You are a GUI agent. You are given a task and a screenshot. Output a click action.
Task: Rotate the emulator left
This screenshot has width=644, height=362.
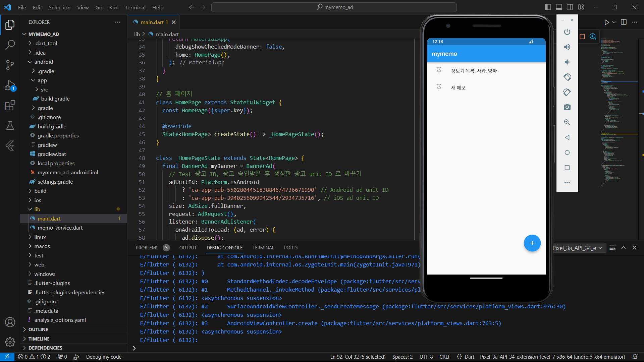tap(567, 77)
